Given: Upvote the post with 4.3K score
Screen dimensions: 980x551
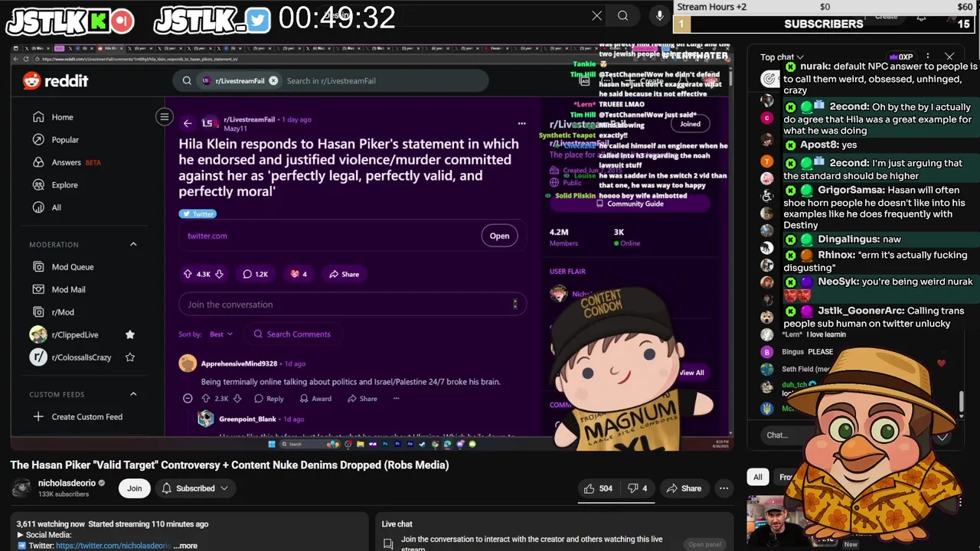Looking at the screenshot, I should pos(188,274).
